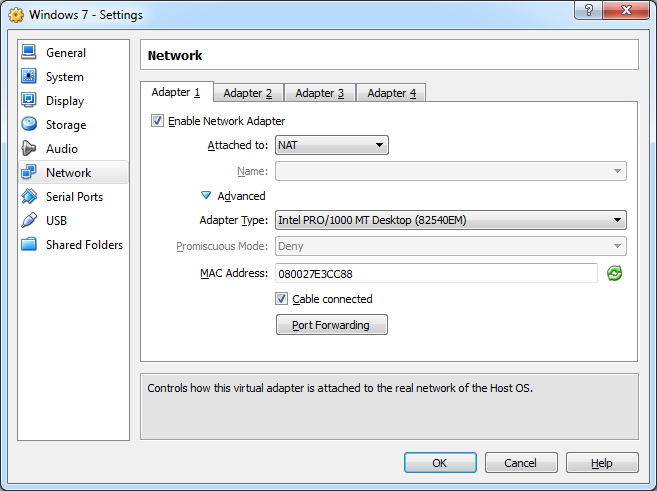
Task: Select the System chip icon
Action: point(28,77)
